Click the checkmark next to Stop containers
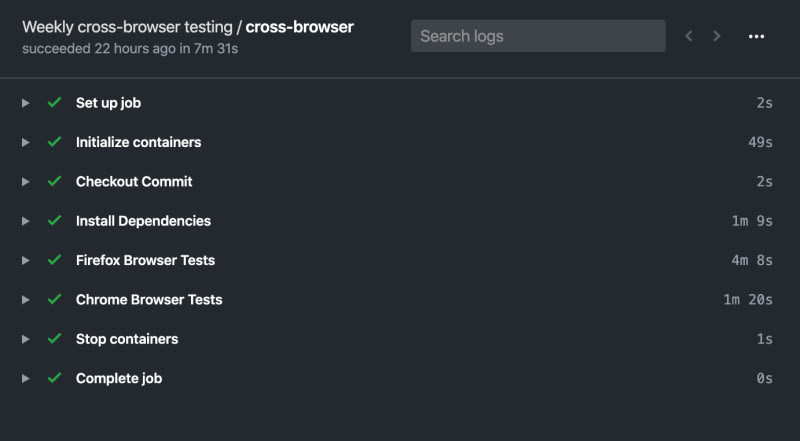Screen dimensions: 800x441 coord(55,338)
